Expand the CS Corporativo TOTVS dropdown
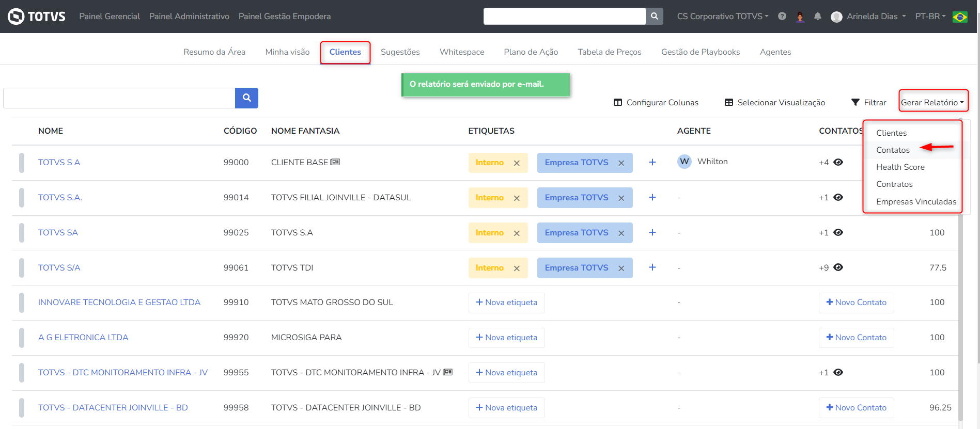The height and width of the screenshot is (429, 980). [723, 17]
